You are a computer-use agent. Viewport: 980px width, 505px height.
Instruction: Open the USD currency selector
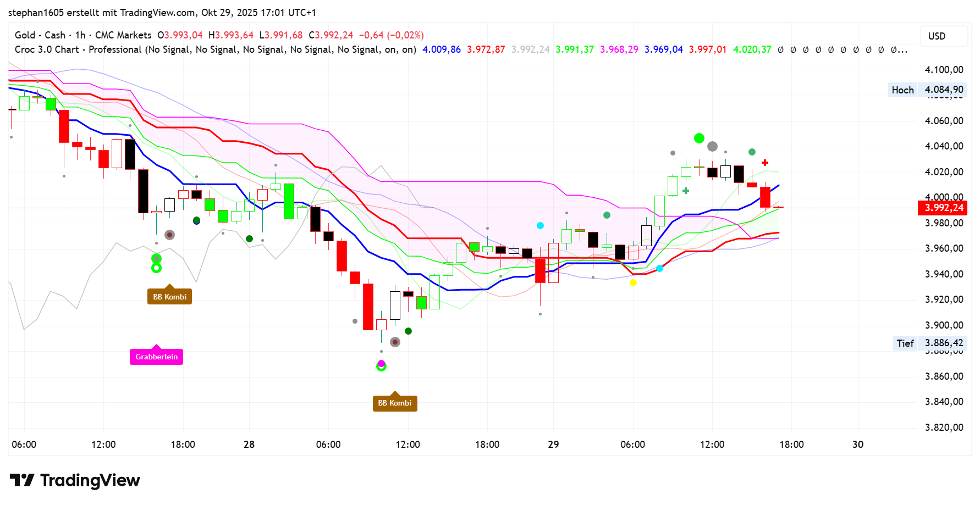click(x=943, y=36)
